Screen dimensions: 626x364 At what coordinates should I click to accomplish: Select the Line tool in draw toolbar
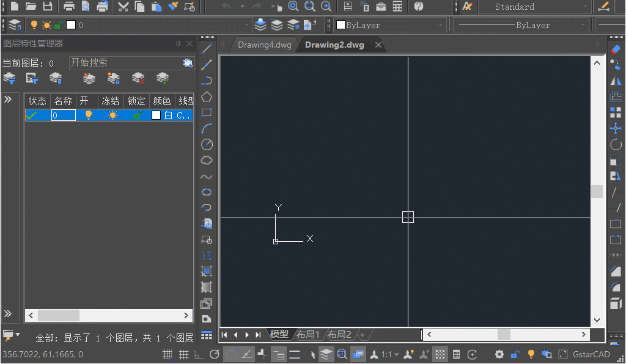click(207, 49)
